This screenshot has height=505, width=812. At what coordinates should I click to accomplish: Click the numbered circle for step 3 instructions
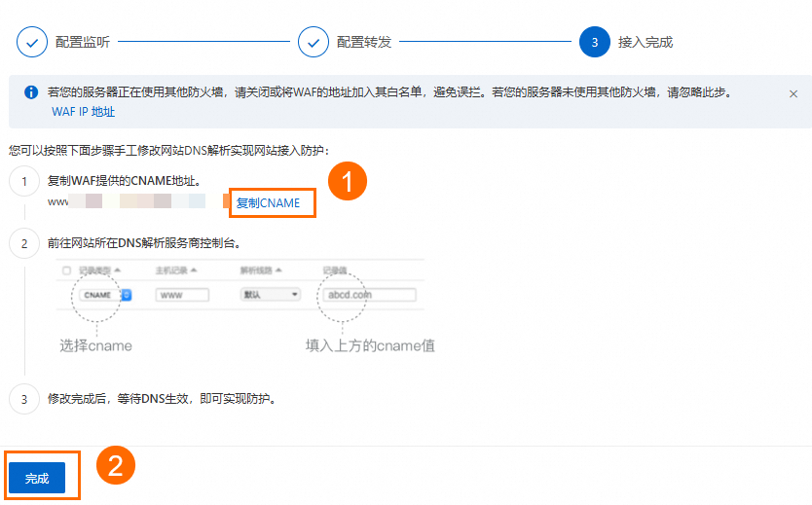click(x=24, y=399)
